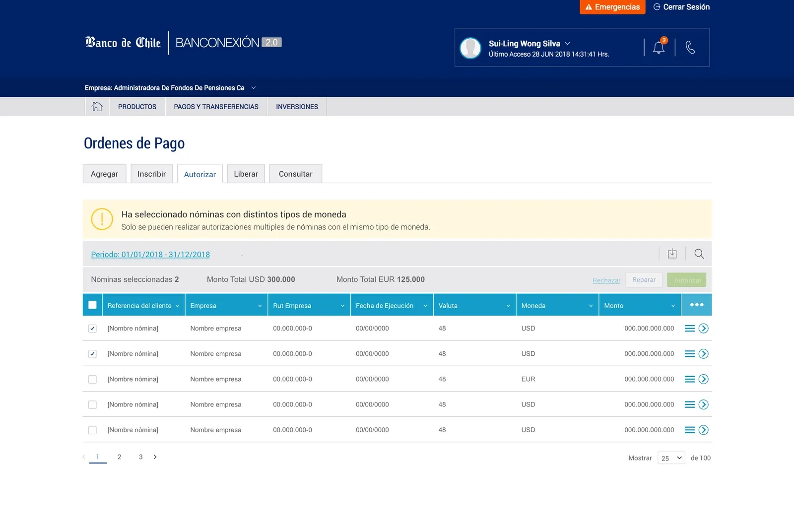Open Valuta column dropdown
Screen dimensions: 794x532
(508, 306)
